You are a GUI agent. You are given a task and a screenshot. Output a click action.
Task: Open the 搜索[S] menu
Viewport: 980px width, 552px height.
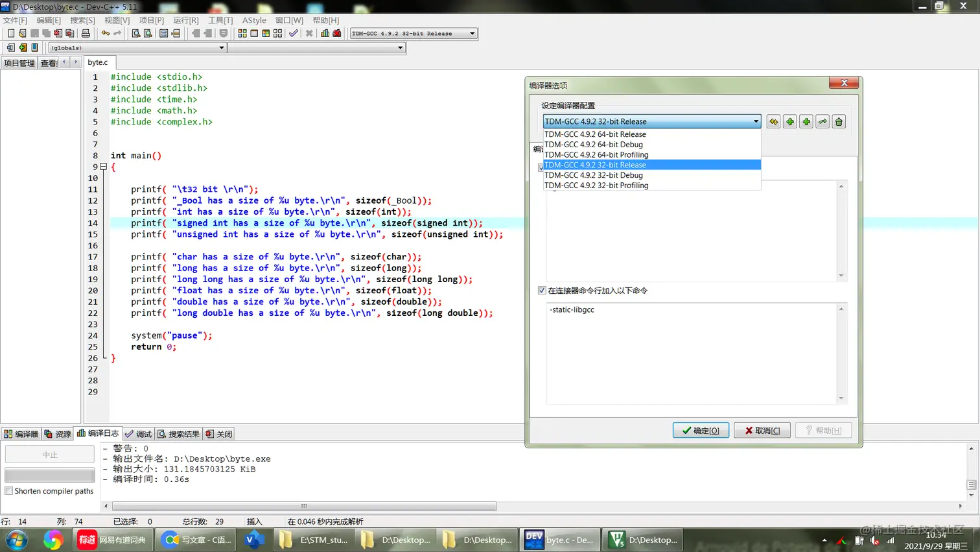82,20
